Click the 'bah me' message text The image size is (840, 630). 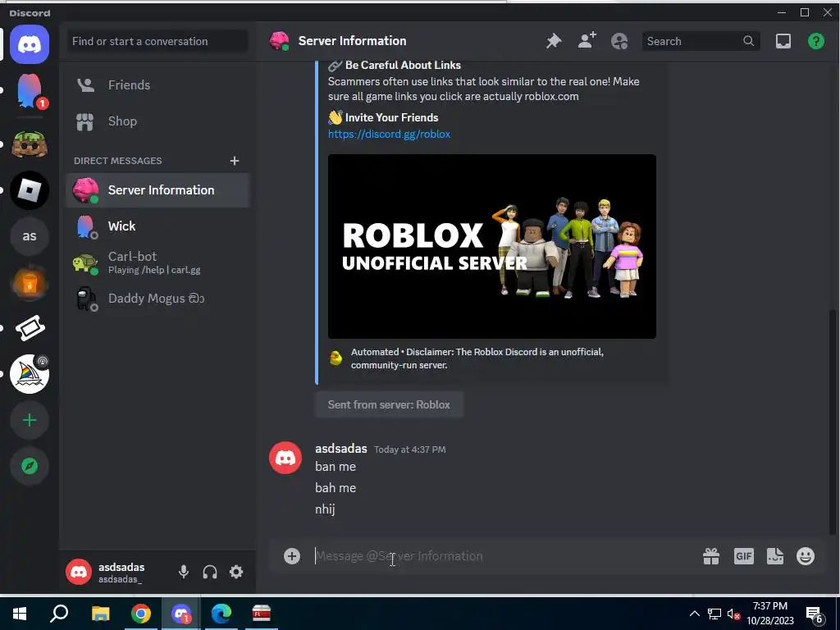[336, 488]
